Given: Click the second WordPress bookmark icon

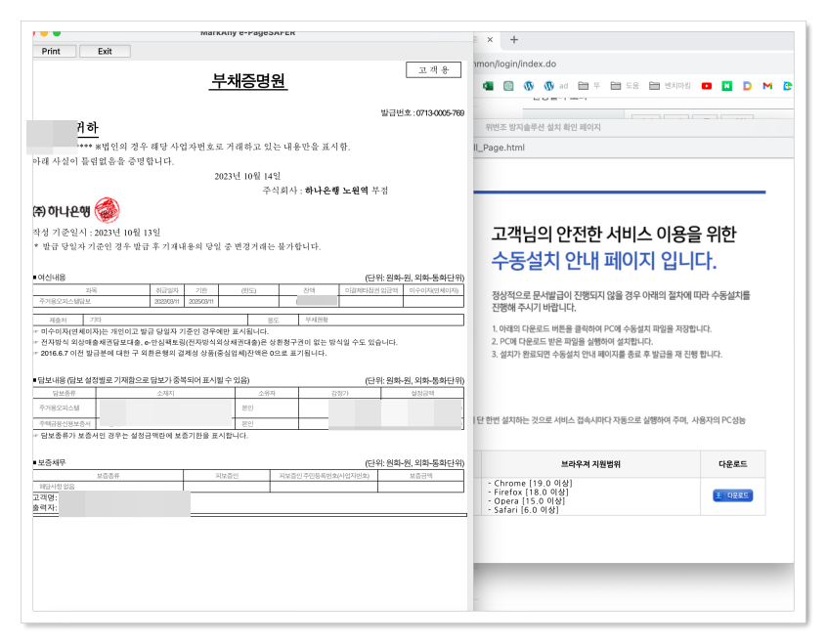Looking at the screenshot, I should (548, 84).
